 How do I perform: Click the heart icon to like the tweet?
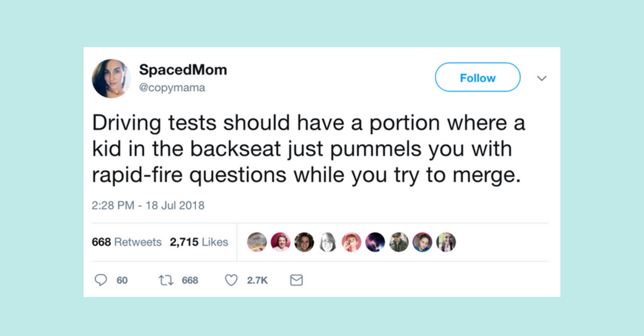click(231, 280)
